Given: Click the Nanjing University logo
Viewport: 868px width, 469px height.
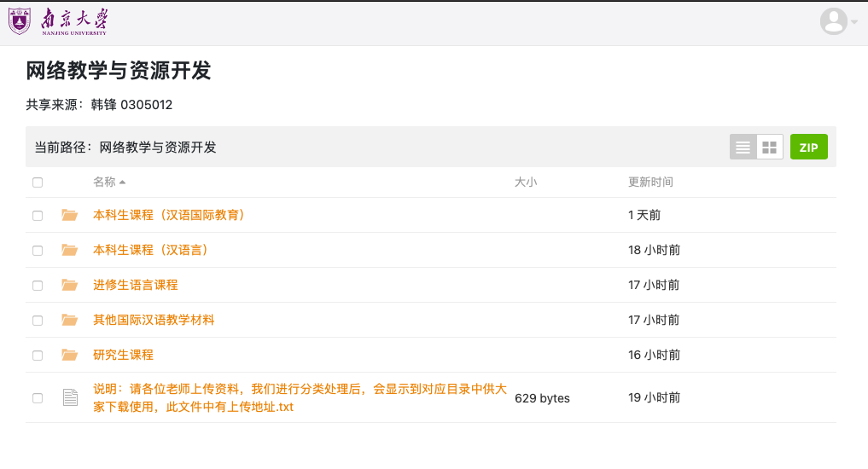Looking at the screenshot, I should pyautogui.click(x=58, y=21).
